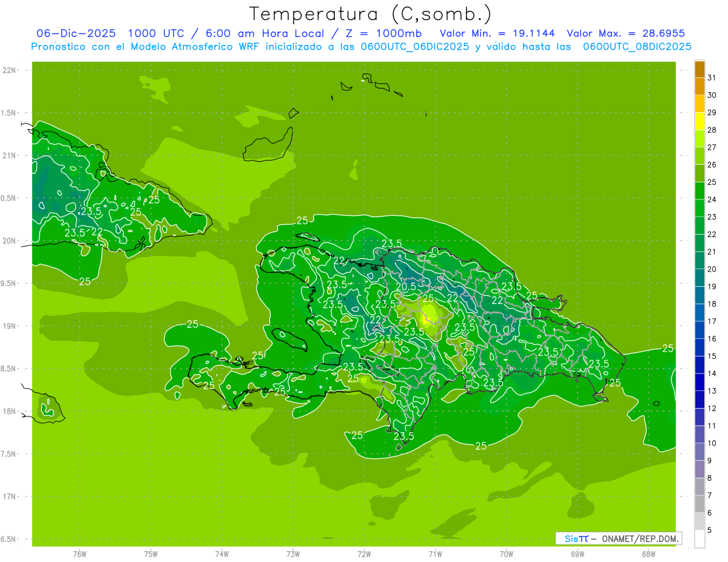
Task: Click the title "Temperatura (C,somb.)"
Action: (371, 14)
